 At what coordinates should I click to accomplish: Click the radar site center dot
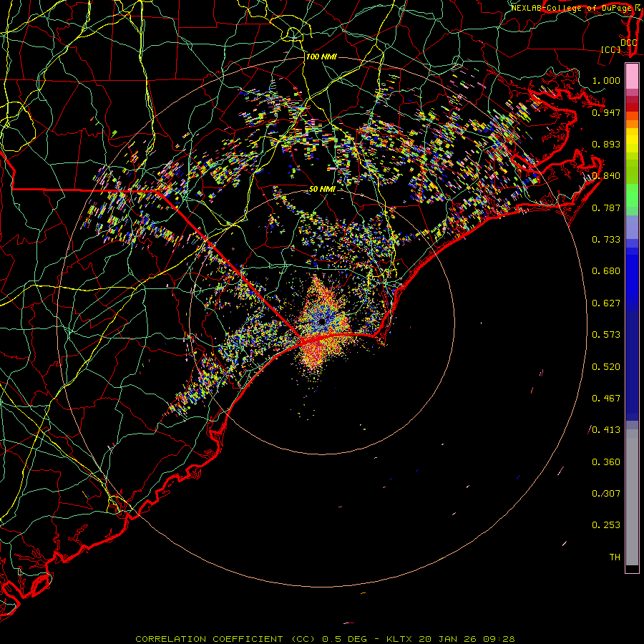[x=322, y=321]
